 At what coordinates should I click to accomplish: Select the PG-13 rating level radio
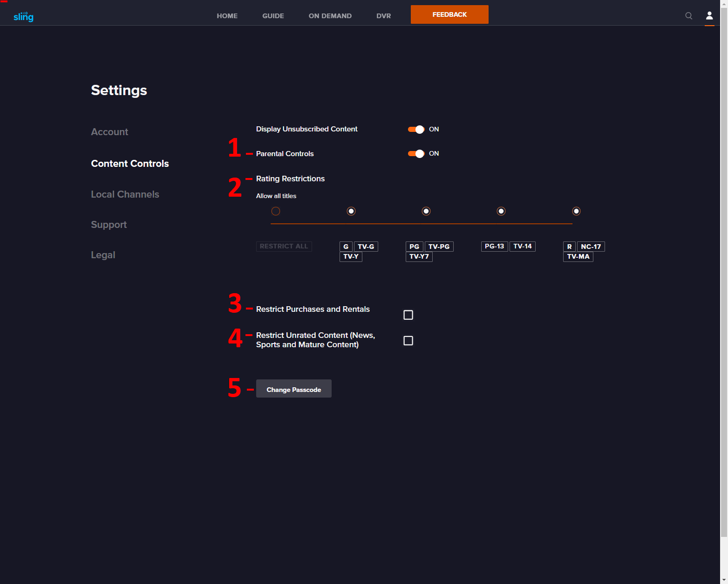point(501,211)
